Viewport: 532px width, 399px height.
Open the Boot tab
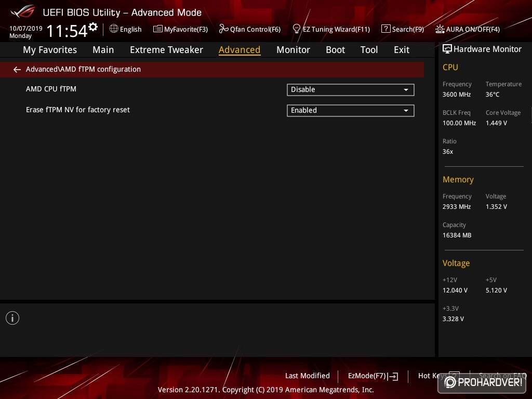click(x=335, y=50)
